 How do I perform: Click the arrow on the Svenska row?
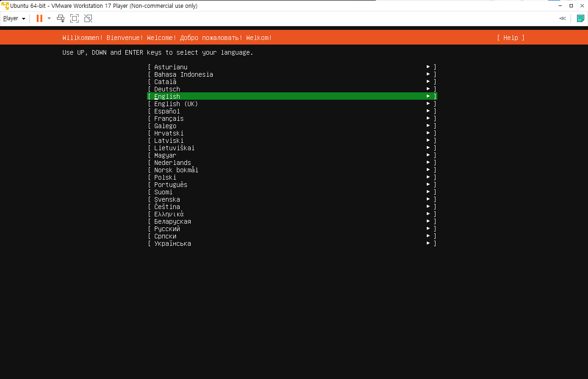tap(428, 199)
